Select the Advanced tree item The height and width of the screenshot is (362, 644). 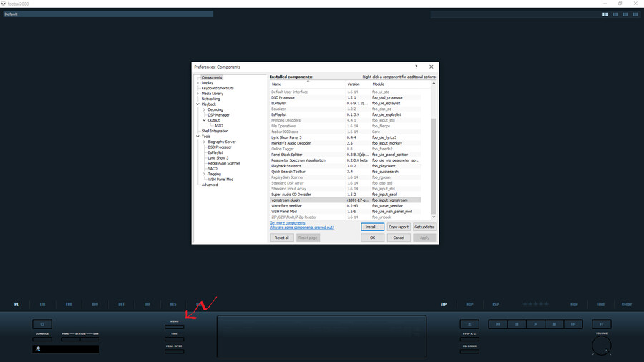210,185
